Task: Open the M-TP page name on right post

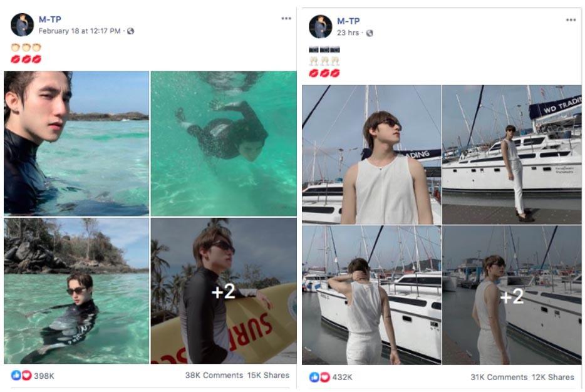Action: click(349, 21)
